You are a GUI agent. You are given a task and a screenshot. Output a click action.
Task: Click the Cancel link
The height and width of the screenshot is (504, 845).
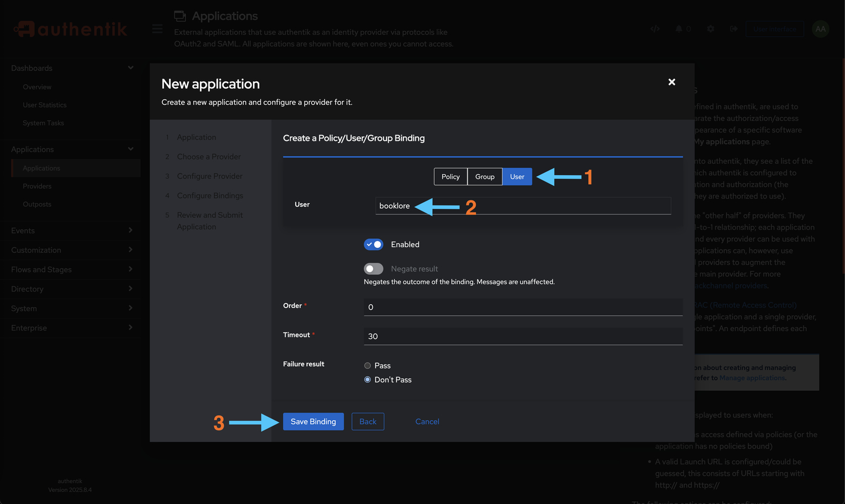coord(427,421)
